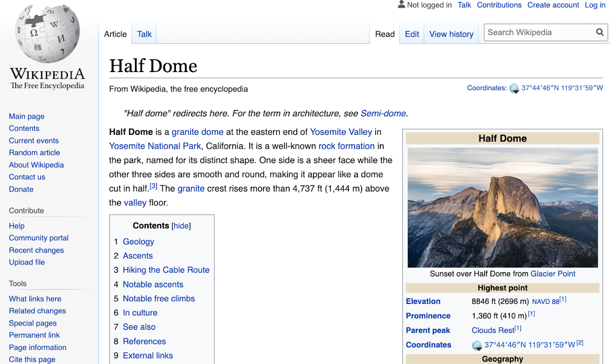Click the Clouds Rest parent peak link
This screenshot has width=610, height=364.
[493, 330]
